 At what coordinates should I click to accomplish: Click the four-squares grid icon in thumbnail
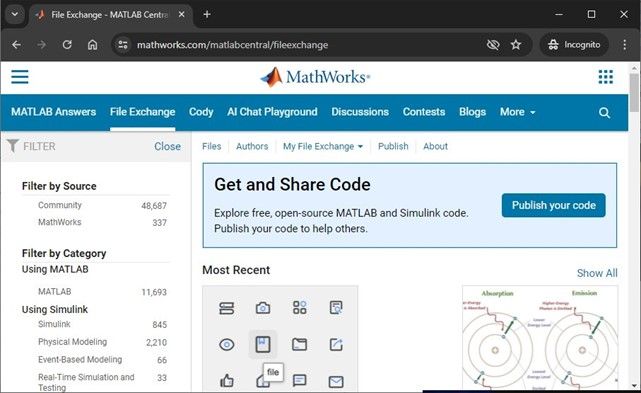tap(299, 308)
